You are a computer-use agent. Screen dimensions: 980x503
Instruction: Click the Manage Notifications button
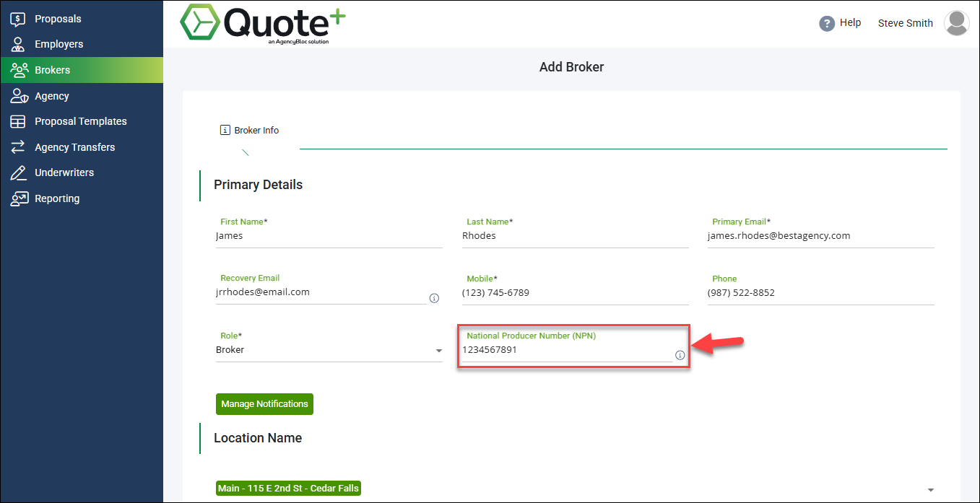pyautogui.click(x=264, y=404)
